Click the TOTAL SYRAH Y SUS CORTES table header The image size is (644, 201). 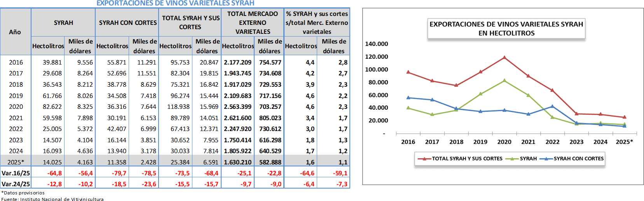pos(190,23)
